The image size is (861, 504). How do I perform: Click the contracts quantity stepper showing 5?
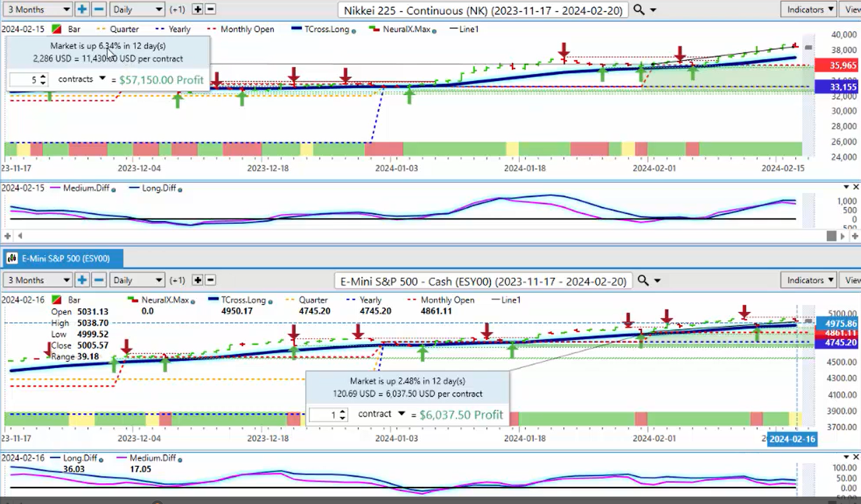pyautogui.click(x=28, y=79)
